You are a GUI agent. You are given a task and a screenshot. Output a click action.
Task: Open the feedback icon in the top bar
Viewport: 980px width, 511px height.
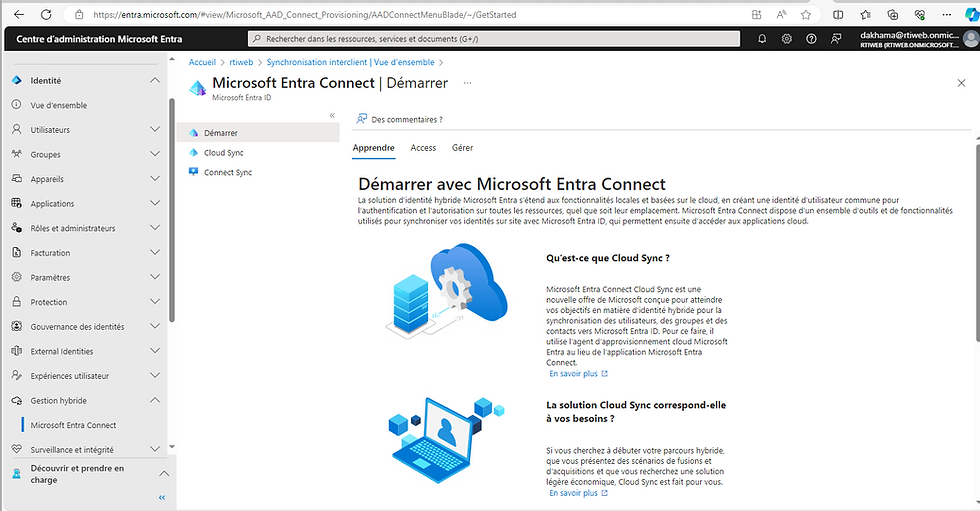pos(836,39)
